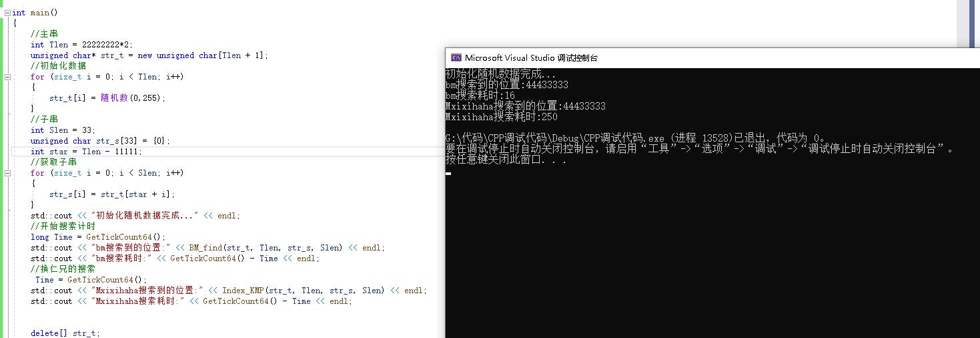Click the 'unsigned char str_s[33] = {0};' line

pos(100,141)
